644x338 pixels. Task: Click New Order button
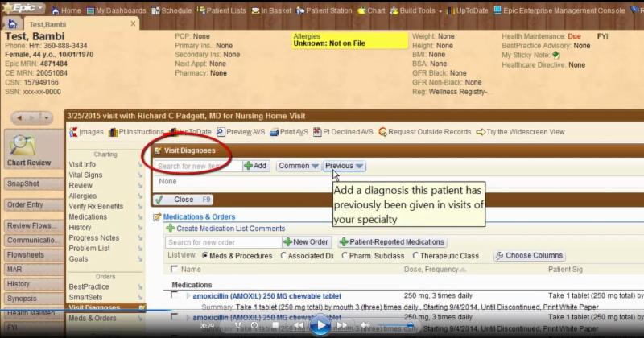pos(306,242)
